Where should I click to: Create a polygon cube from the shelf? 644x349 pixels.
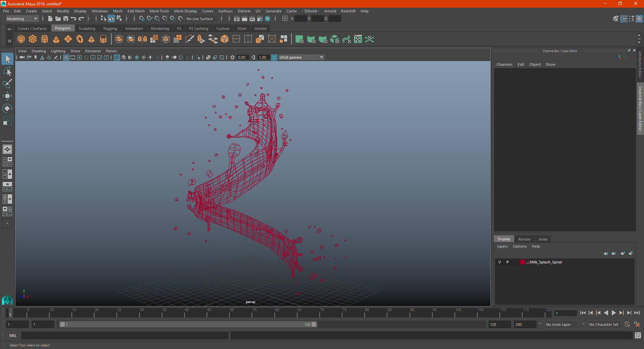pyautogui.click(x=33, y=39)
